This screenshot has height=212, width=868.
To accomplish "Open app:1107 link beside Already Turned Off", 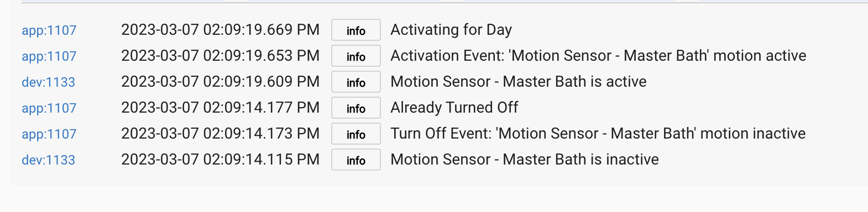I will 49,108.
